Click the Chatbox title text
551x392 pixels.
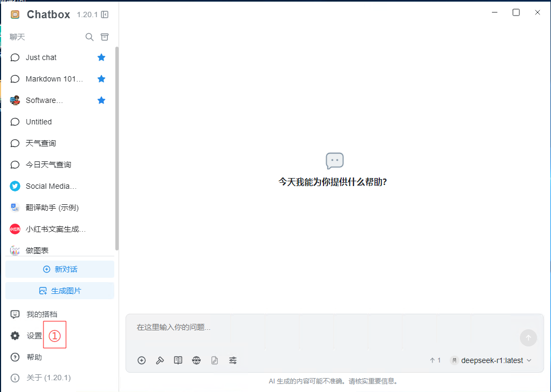pyautogui.click(x=48, y=14)
